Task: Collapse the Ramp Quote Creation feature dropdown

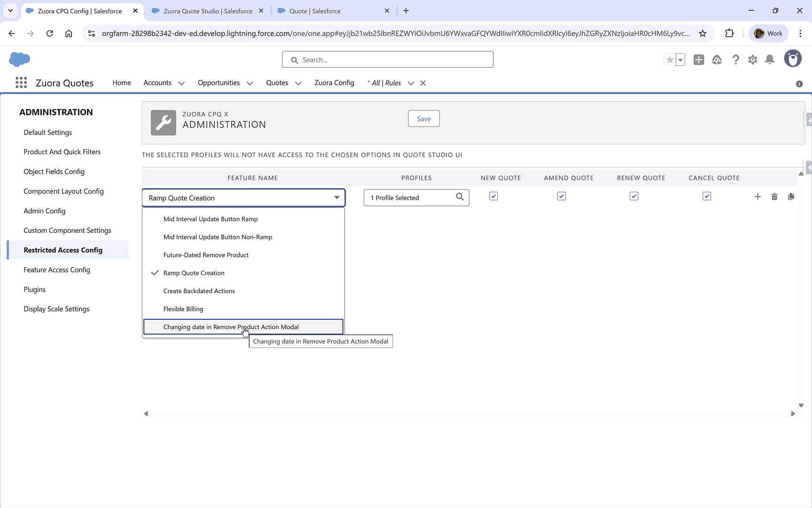Action: point(336,198)
